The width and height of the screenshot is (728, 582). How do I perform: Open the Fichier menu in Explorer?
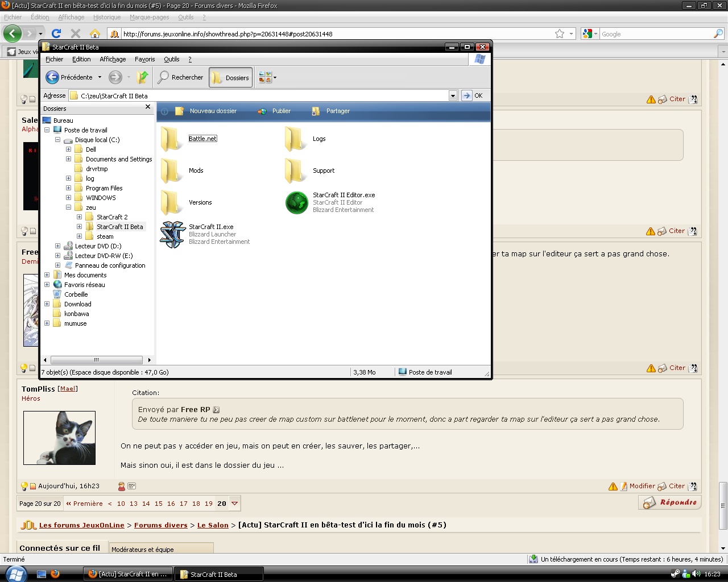click(x=54, y=59)
